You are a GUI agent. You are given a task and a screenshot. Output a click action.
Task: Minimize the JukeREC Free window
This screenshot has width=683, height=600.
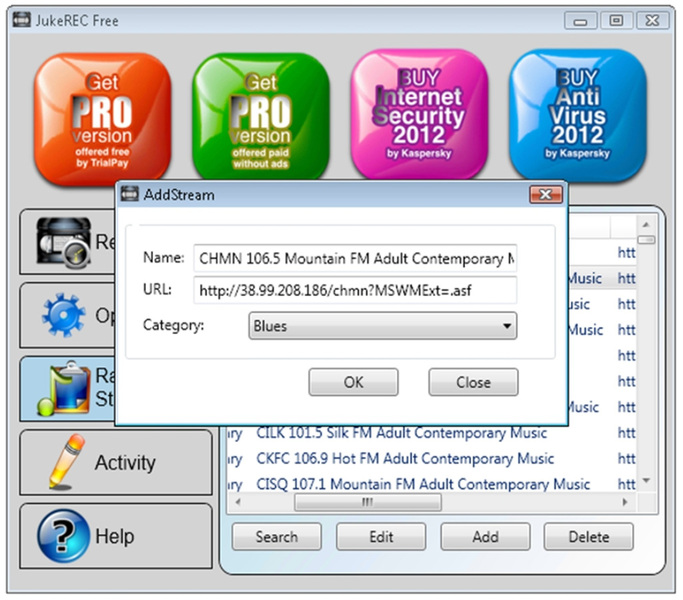(x=580, y=20)
